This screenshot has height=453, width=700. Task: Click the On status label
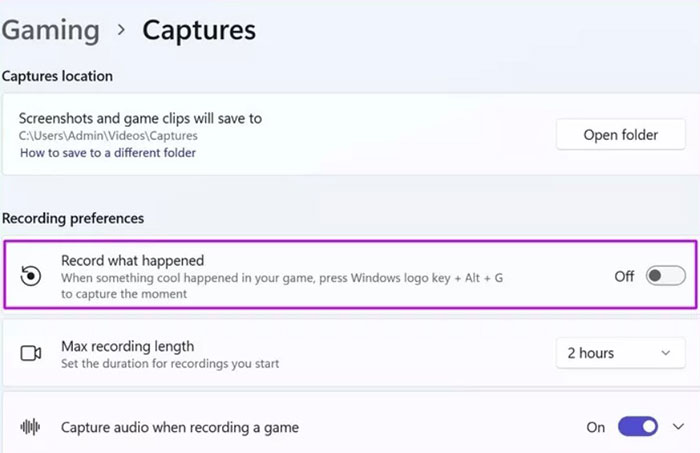596,427
